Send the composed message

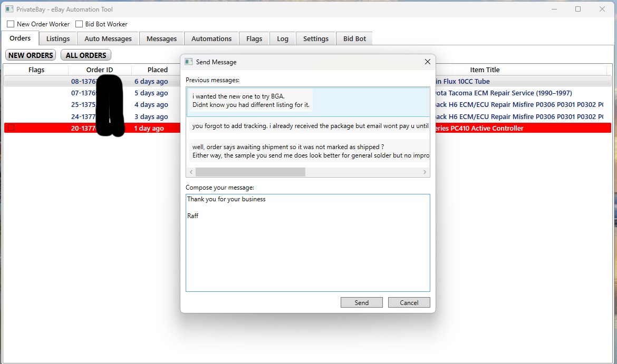(x=361, y=302)
